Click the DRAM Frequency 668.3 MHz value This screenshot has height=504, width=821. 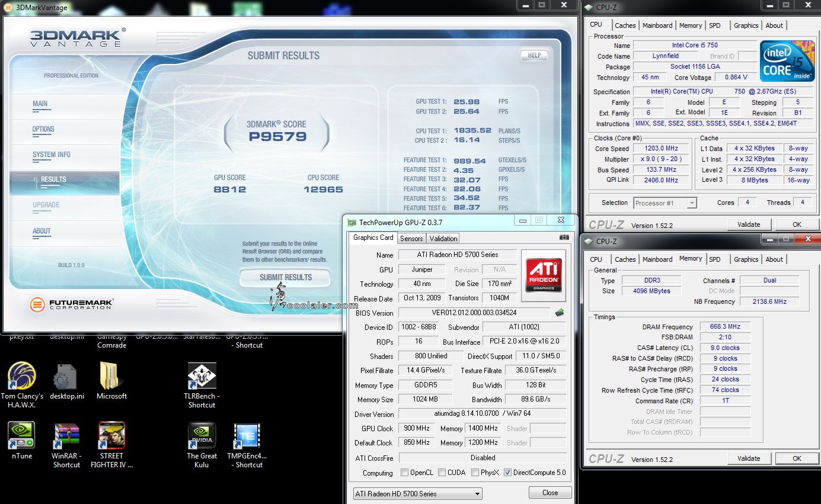coord(725,327)
